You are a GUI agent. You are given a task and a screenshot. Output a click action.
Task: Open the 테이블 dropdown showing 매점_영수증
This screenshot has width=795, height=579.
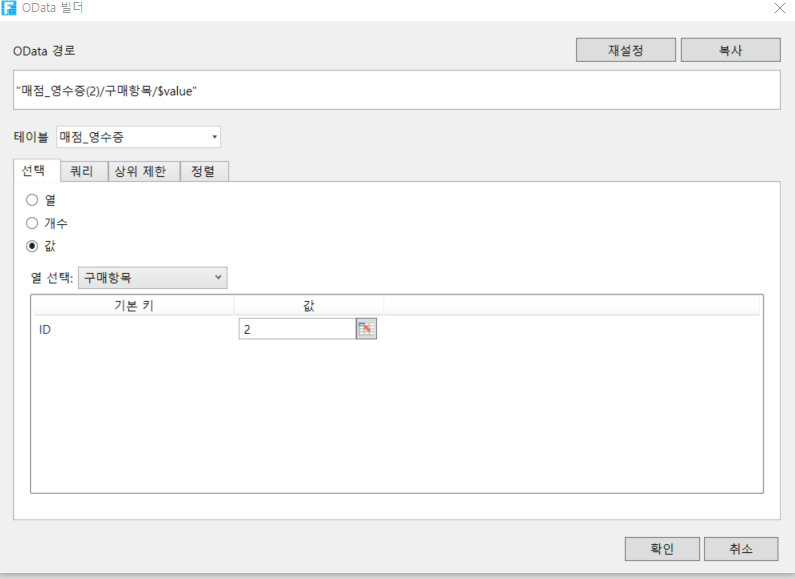click(138, 137)
